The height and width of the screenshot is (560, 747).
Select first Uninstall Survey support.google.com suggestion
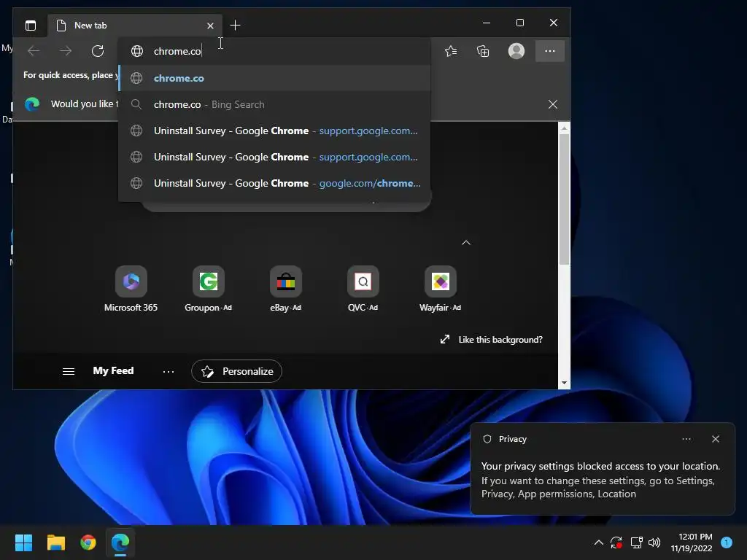coord(274,131)
